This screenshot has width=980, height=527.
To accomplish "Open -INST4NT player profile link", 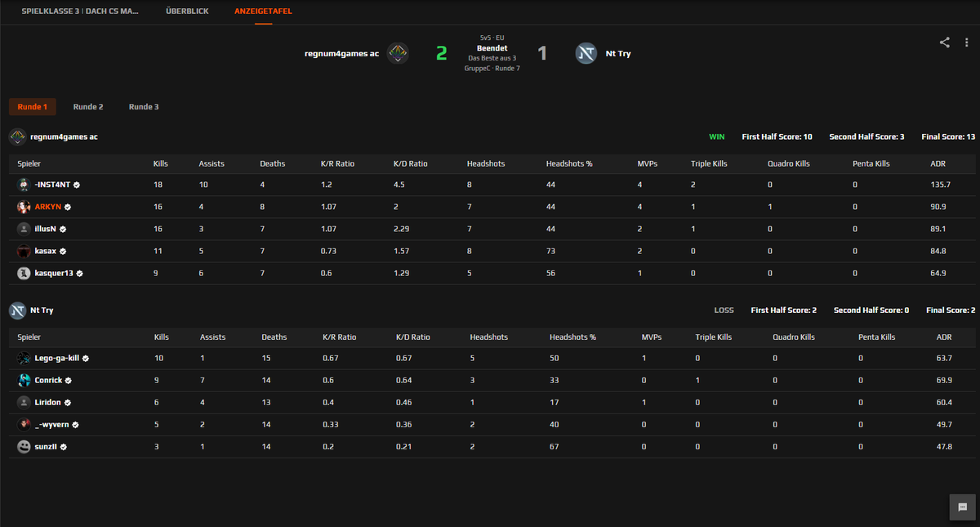I will click(x=52, y=185).
